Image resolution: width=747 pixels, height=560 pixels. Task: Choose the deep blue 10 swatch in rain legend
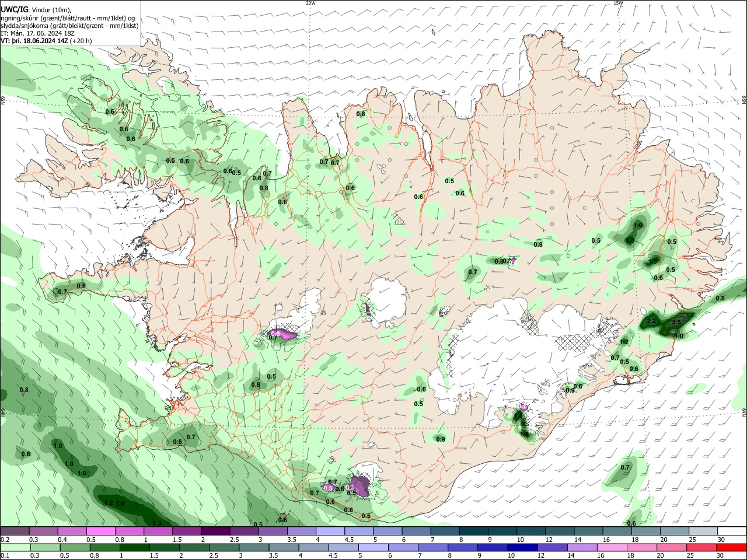[x=522, y=547]
